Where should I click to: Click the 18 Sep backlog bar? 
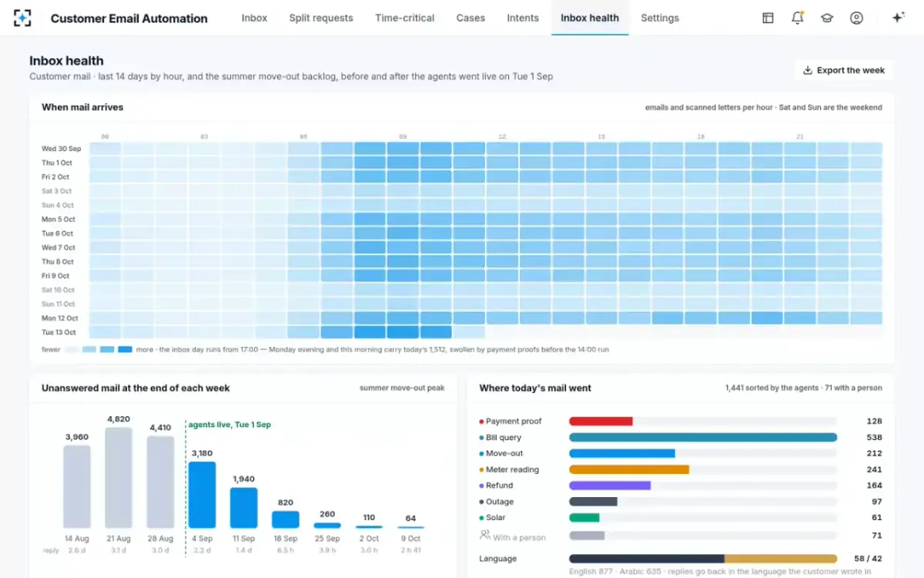click(286, 519)
